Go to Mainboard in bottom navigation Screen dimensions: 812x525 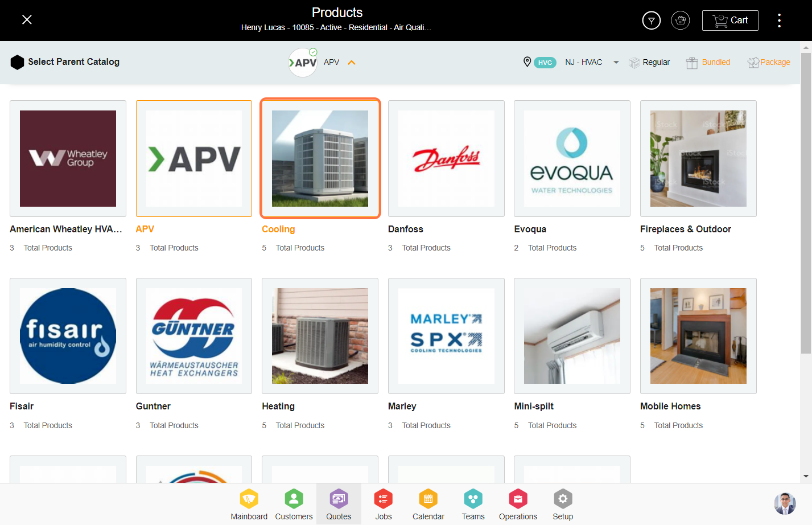249,505
